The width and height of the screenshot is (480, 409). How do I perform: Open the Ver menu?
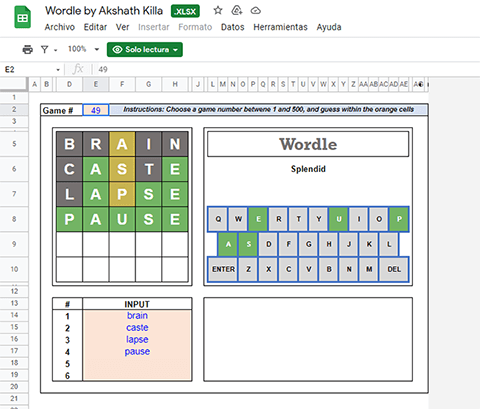[122, 27]
